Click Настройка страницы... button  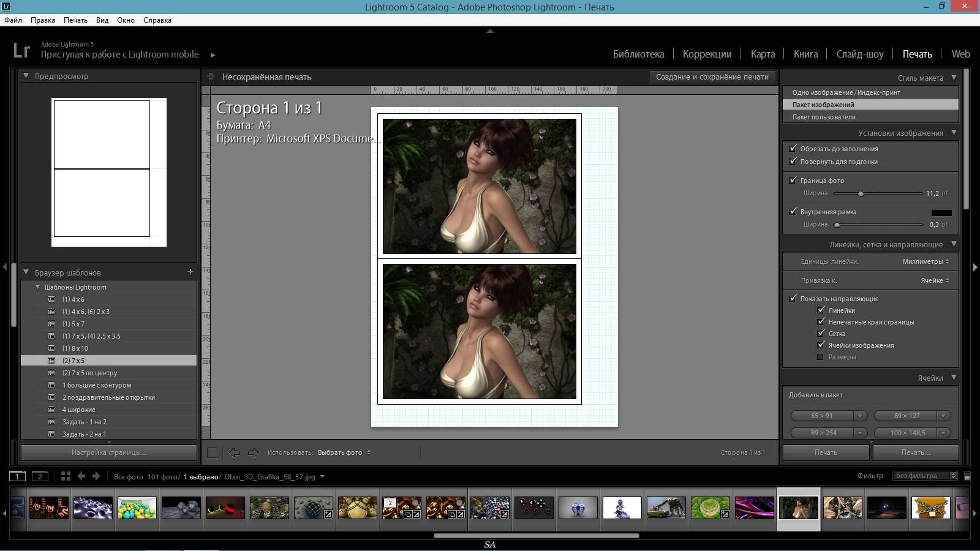click(109, 452)
